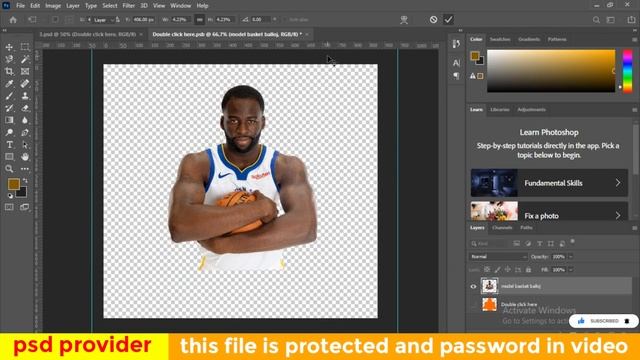Select the Frame tool

[x=25, y=71]
